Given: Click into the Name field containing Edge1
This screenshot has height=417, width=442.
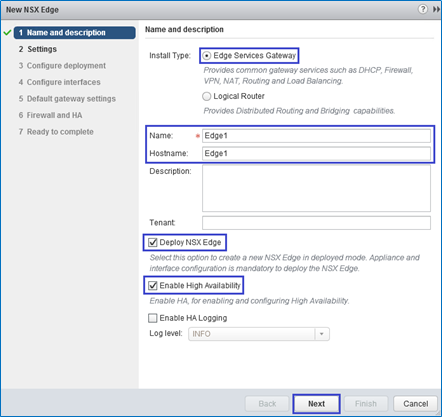Looking at the screenshot, I should pos(316,136).
